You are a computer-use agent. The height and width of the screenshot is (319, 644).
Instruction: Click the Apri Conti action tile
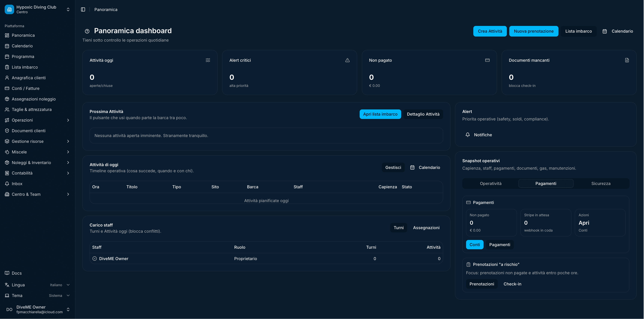[x=600, y=223]
